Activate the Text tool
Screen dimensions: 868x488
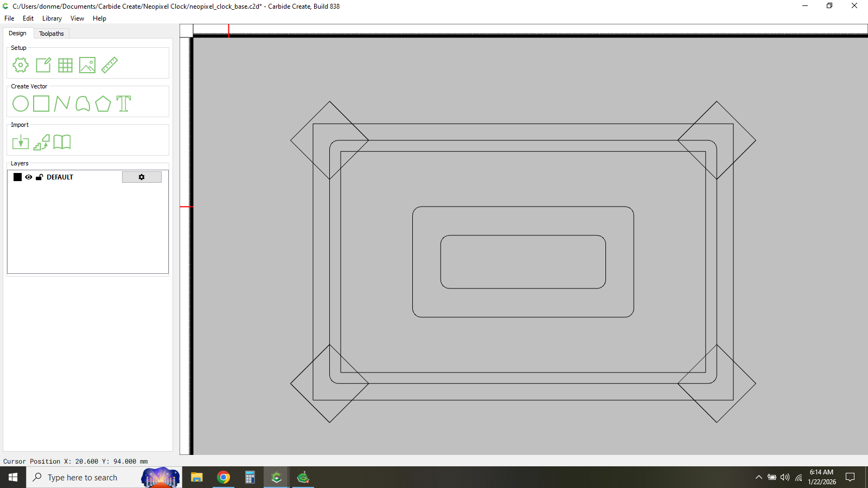(x=124, y=104)
